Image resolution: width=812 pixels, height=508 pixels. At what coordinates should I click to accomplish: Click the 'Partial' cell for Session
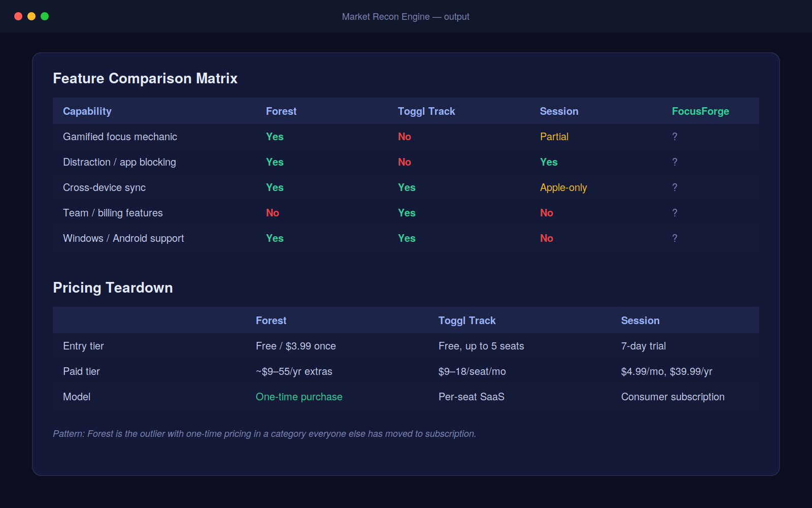554,137
